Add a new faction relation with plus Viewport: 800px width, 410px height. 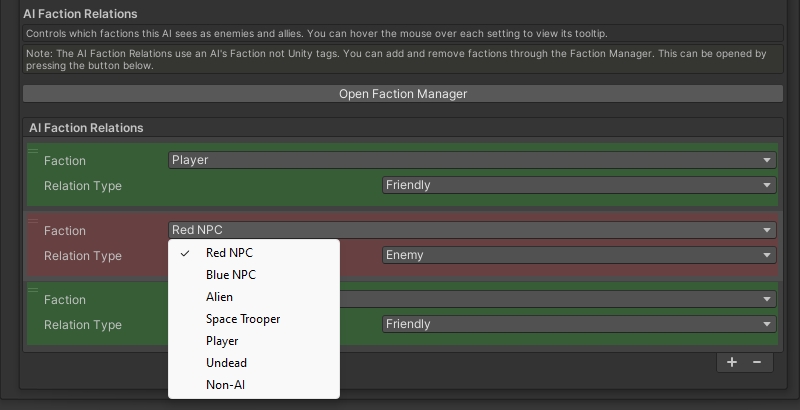(732, 362)
